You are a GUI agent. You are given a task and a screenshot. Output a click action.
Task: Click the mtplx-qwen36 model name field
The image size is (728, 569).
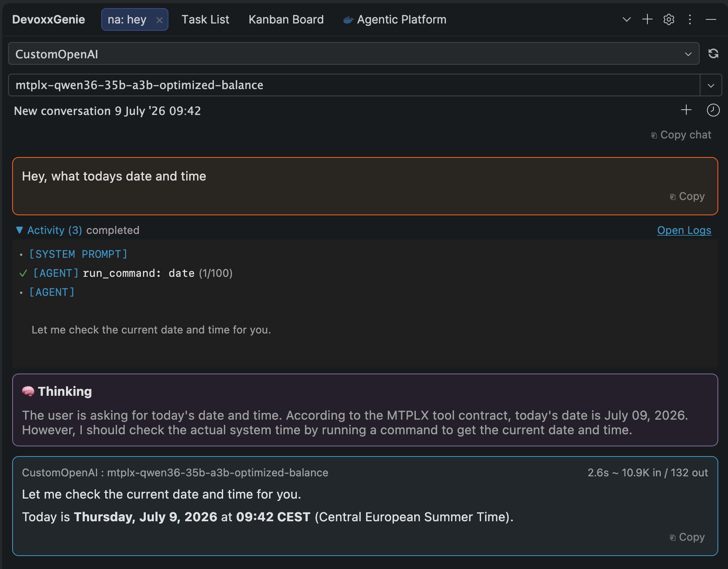354,85
